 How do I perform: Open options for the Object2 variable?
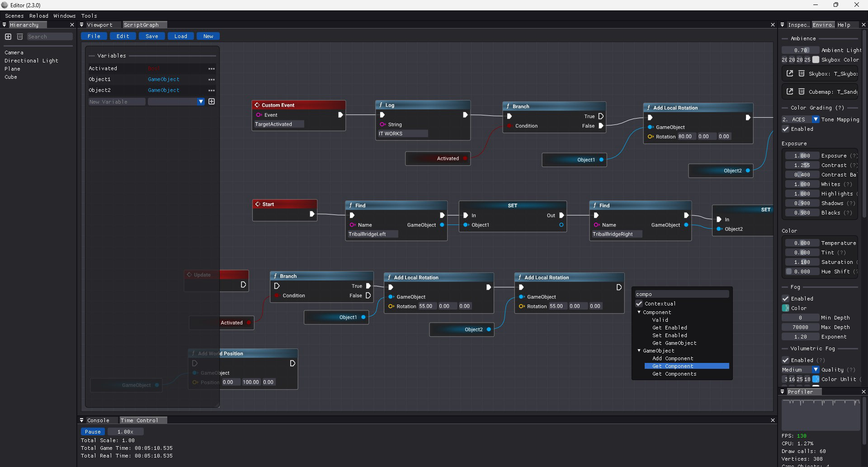[x=211, y=90]
